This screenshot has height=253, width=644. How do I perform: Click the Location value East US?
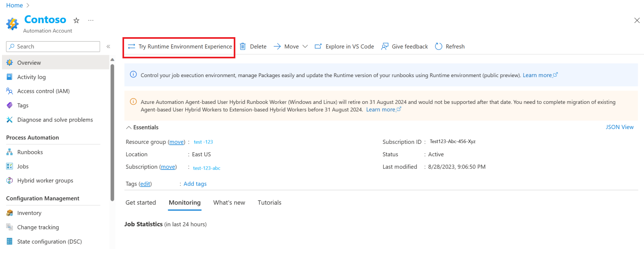pyautogui.click(x=201, y=154)
